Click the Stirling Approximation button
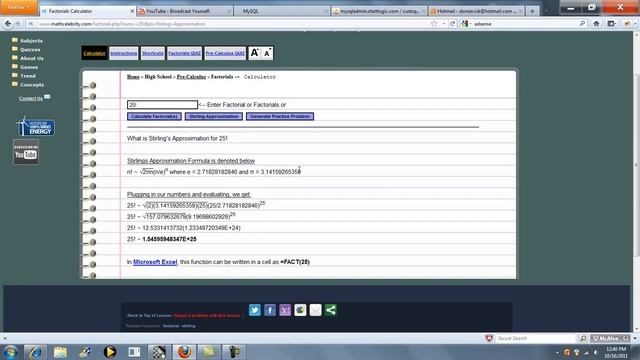The image size is (640, 360). pyautogui.click(x=213, y=116)
